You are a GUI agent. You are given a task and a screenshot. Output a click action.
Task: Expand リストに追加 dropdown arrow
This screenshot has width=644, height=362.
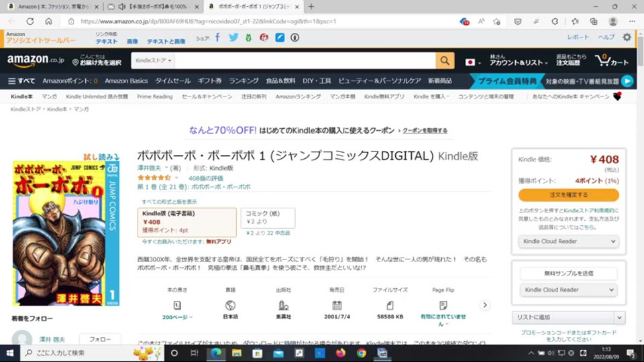click(619, 317)
